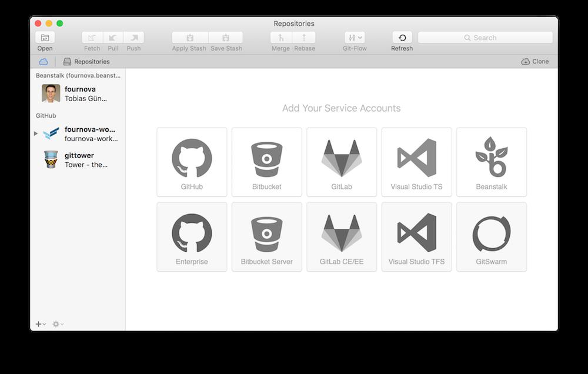Click the gittower tower icon

(x=51, y=159)
